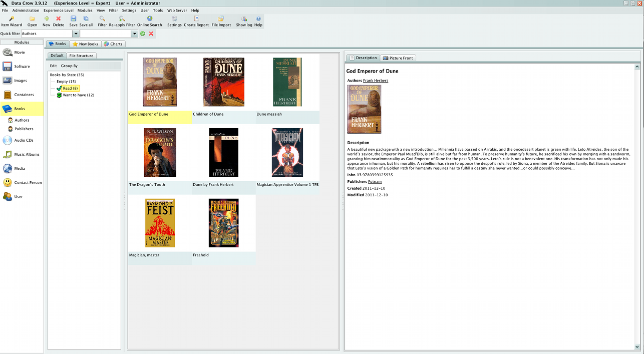Click description panel scroll down arrow
The height and width of the screenshot is (354, 644).
(637, 346)
